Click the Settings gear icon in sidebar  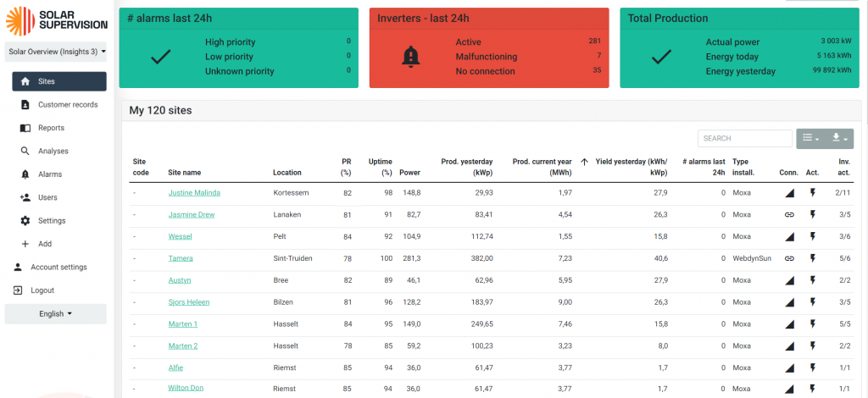click(x=25, y=220)
